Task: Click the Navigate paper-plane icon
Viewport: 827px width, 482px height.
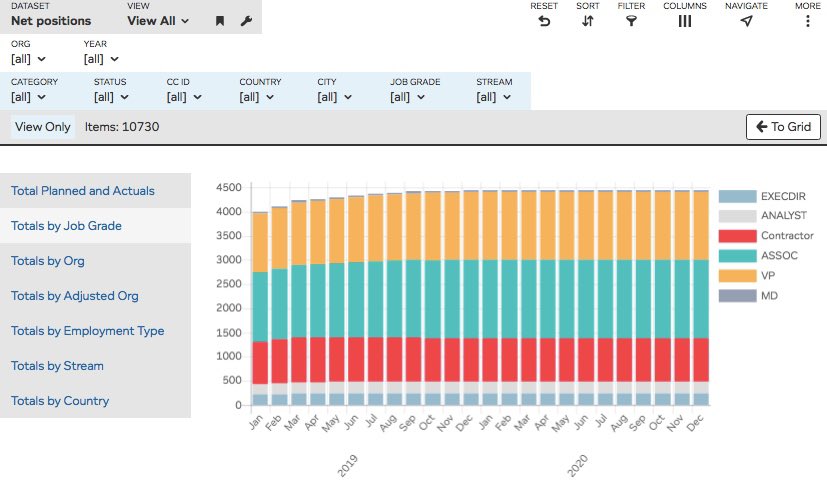Action: click(x=746, y=21)
